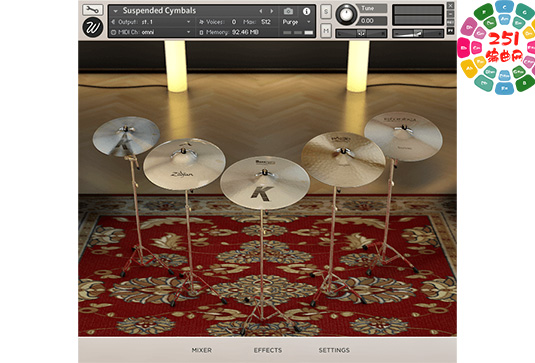Mute the instrument with the M button
535x363 pixels.
click(326, 31)
